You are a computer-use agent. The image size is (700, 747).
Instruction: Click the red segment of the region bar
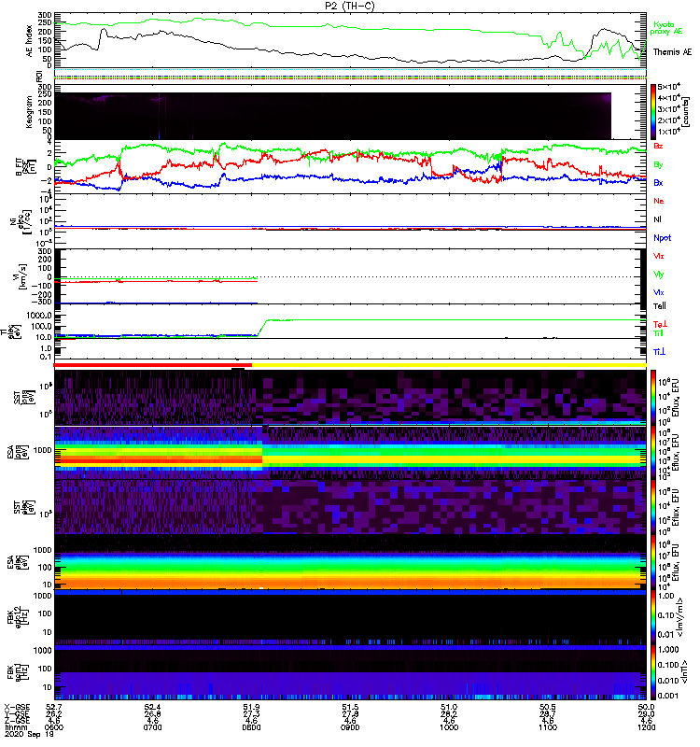coord(153,365)
